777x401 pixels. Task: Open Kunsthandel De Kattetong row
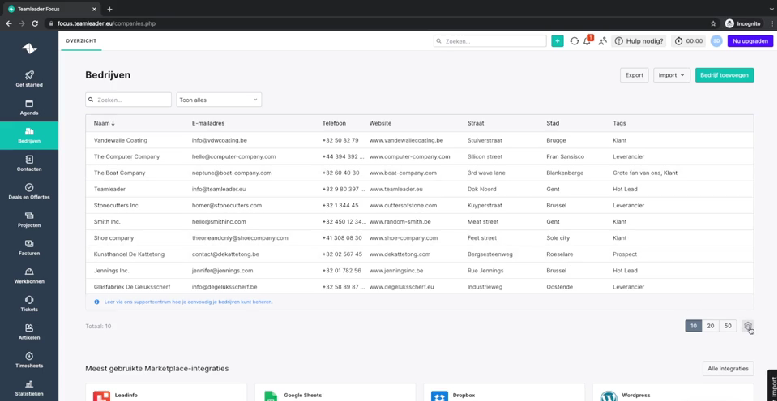coord(419,254)
